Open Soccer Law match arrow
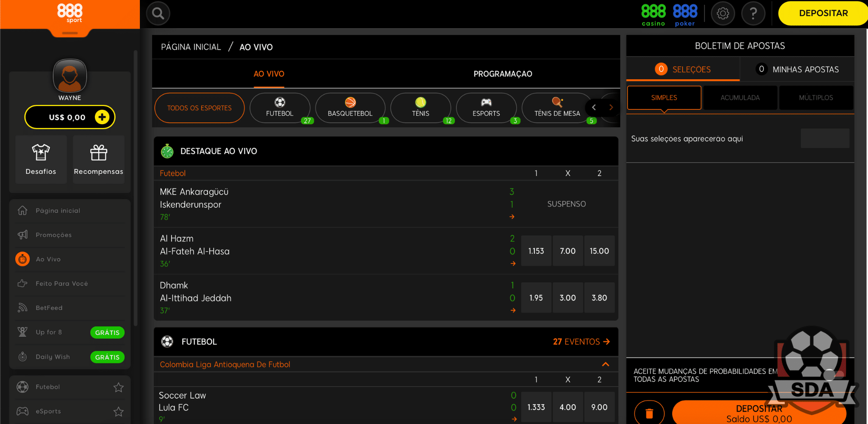 pos(514,419)
